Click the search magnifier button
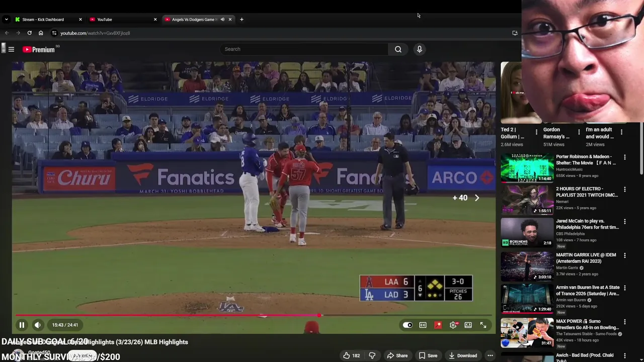The width and height of the screenshot is (644, 362). 398,49
